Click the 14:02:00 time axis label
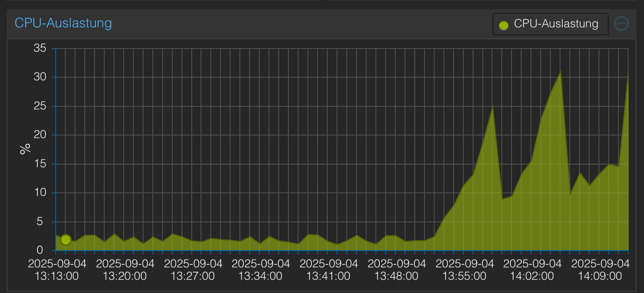Image resolution: width=644 pixels, height=293 pixels. tap(532, 270)
